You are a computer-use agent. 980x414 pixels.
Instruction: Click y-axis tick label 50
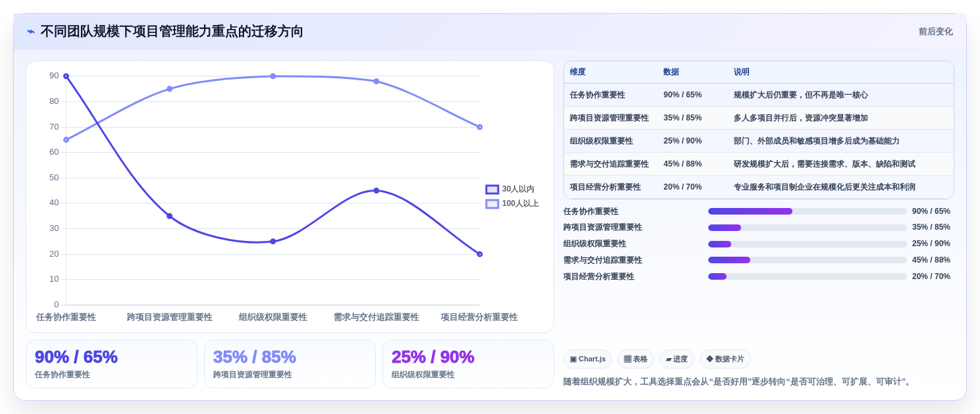[54, 178]
